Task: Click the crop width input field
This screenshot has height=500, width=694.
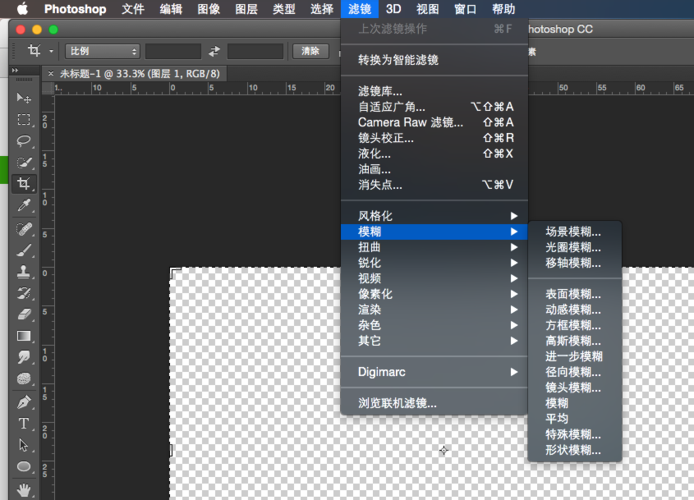Action: 173,51
